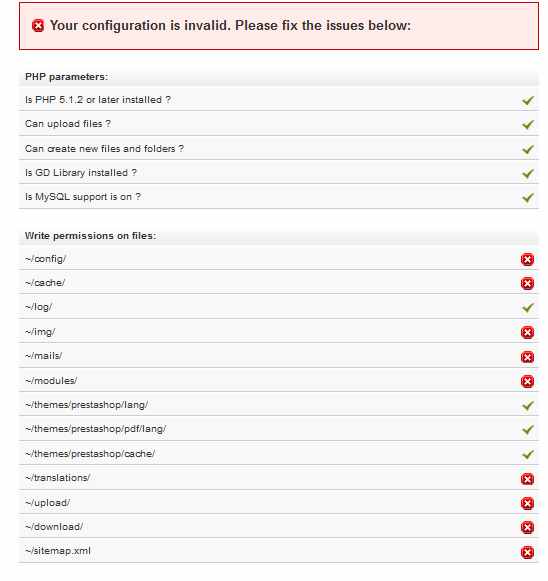
Task: Select the ~/upload/ permission row text
Action: (47, 503)
